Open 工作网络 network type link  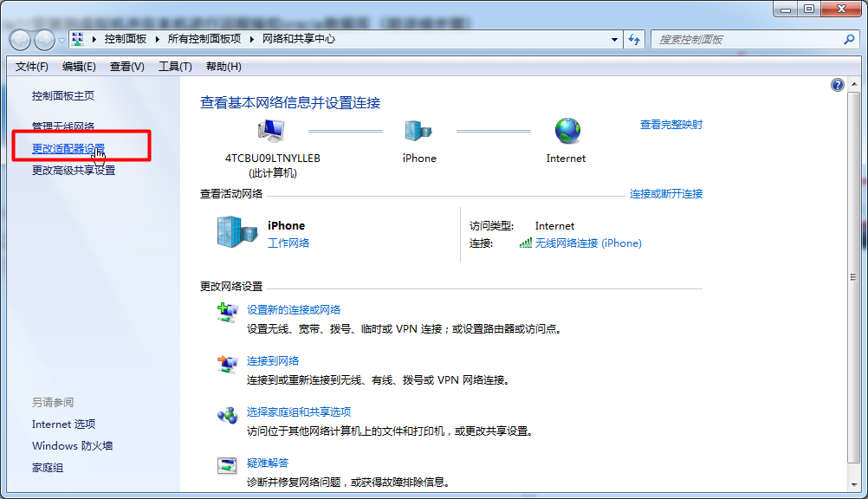click(x=288, y=243)
